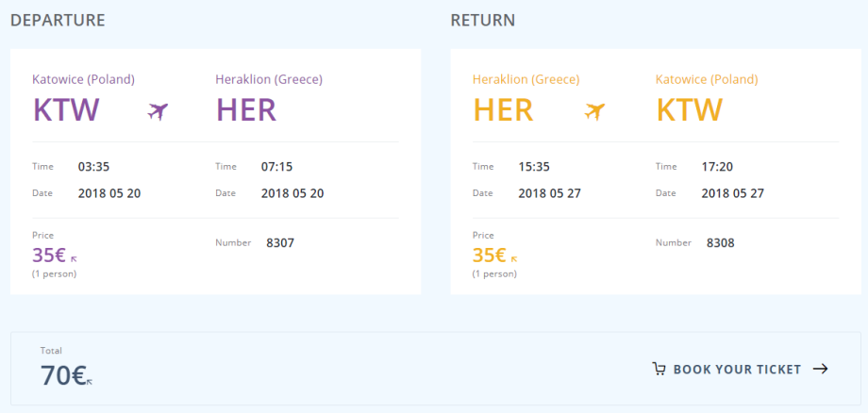Select flight number 8308
868x413 pixels.
pyautogui.click(x=720, y=242)
